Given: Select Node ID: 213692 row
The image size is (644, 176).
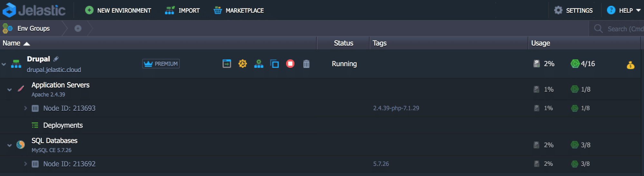Looking at the screenshot, I should (320, 164).
